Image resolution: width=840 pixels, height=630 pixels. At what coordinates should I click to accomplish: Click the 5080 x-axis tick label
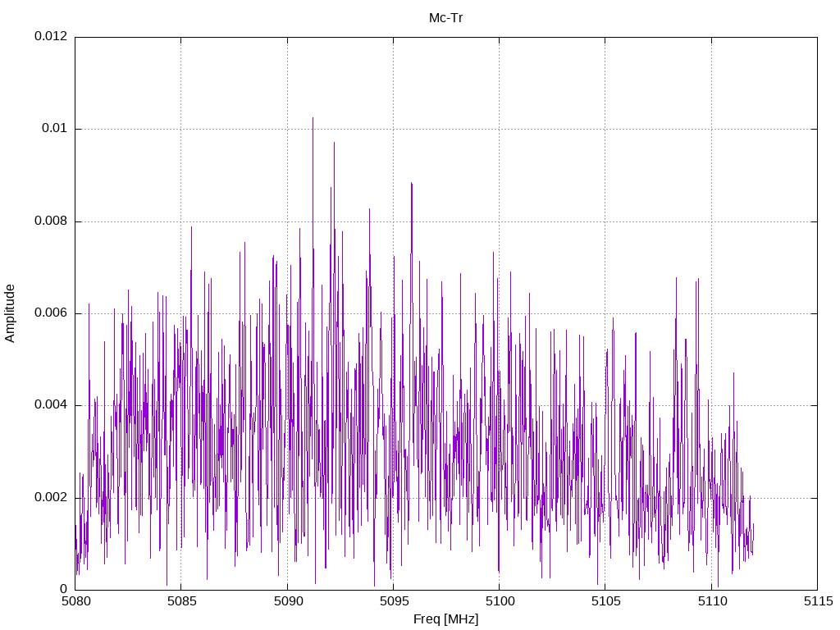(x=75, y=601)
